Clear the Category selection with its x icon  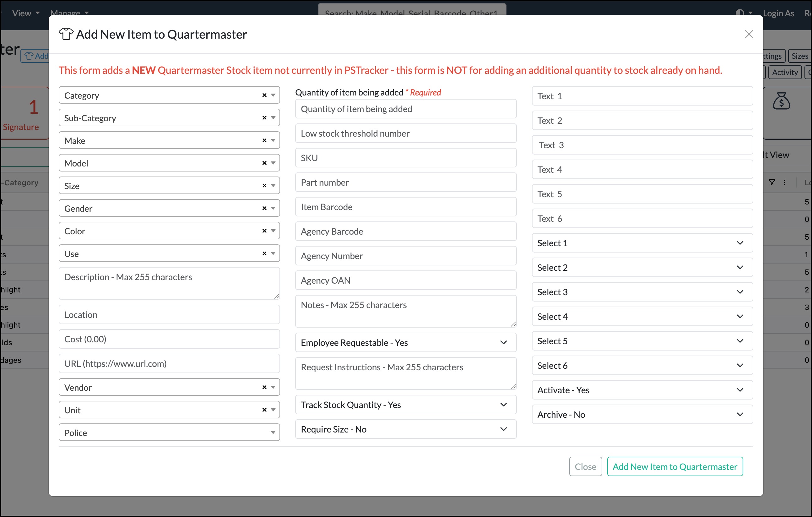[x=264, y=95]
